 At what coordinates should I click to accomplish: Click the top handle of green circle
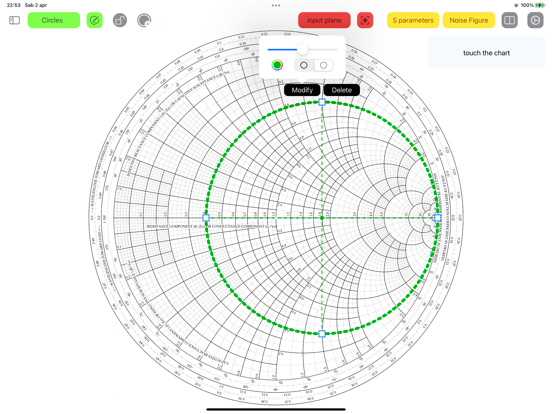(322, 102)
